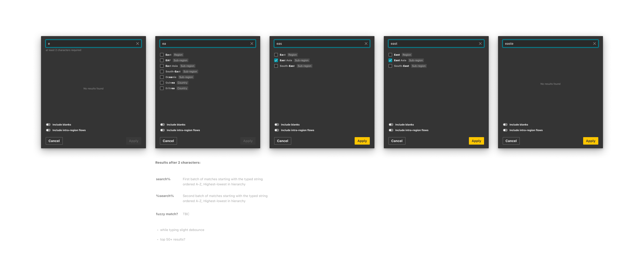Enable Include intra-region flows in 'ea' panel
The image size is (644, 278).
[163, 130]
